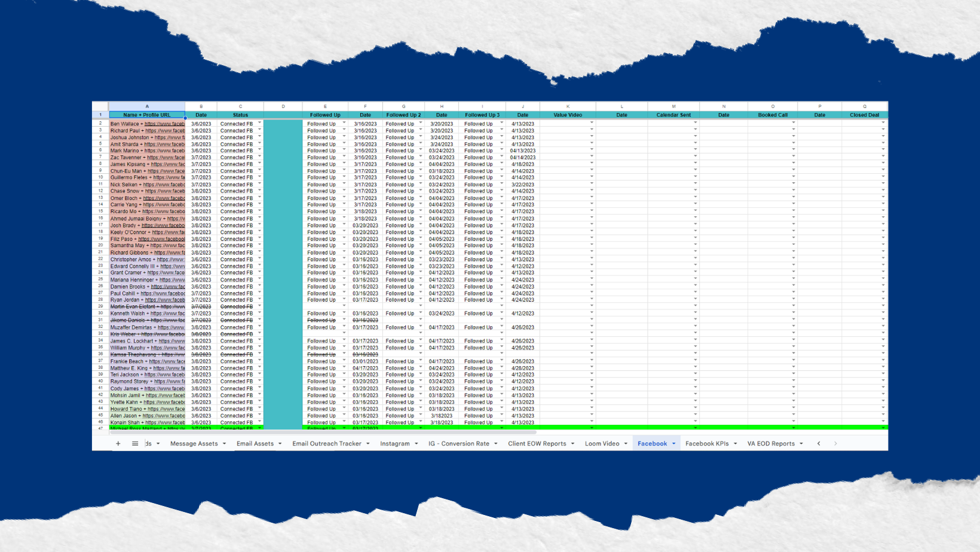Open the Email Outreach Tracker tab

[x=327, y=443]
